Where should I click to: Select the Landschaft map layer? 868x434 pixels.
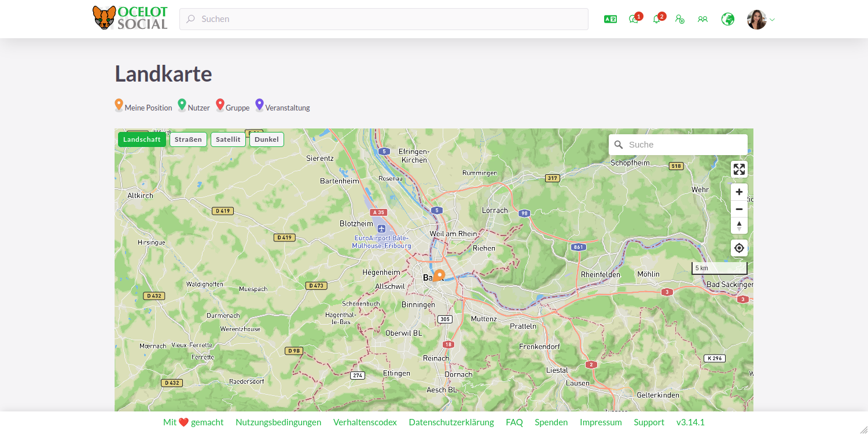(x=142, y=139)
